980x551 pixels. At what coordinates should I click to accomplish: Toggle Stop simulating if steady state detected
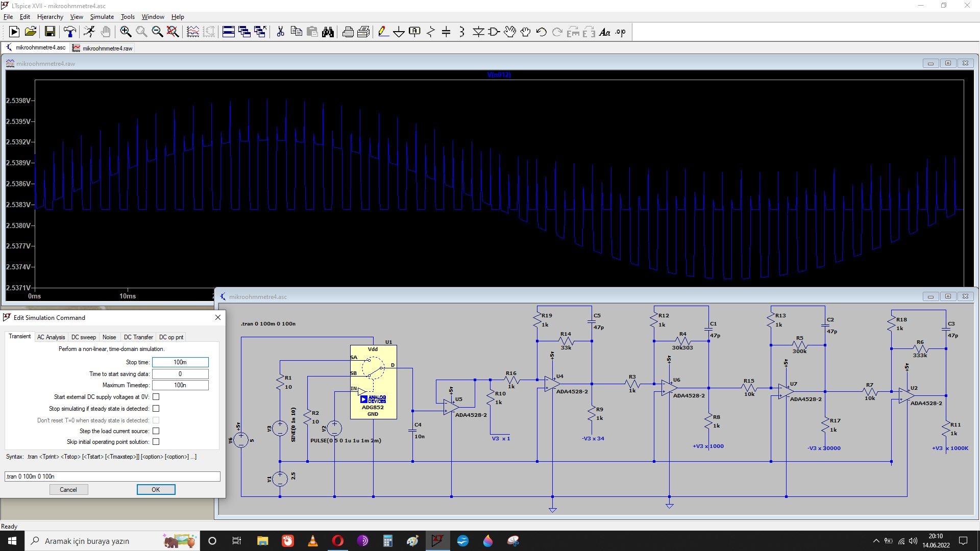click(156, 409)
